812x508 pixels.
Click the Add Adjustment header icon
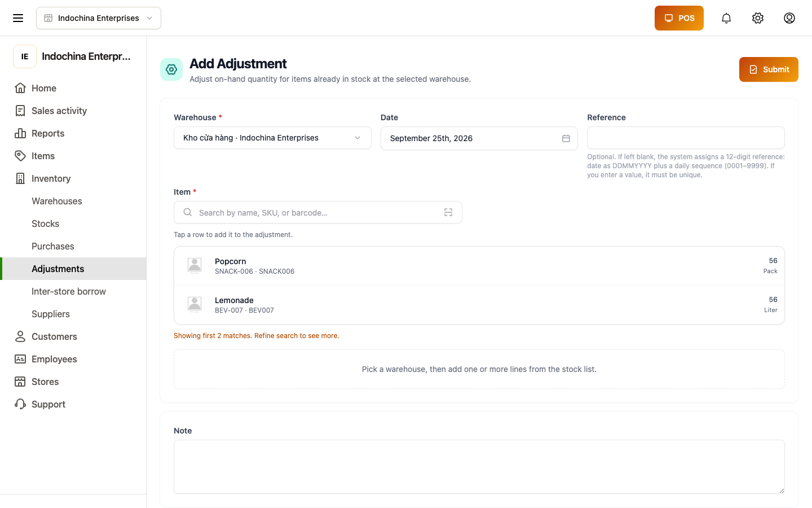171,69
